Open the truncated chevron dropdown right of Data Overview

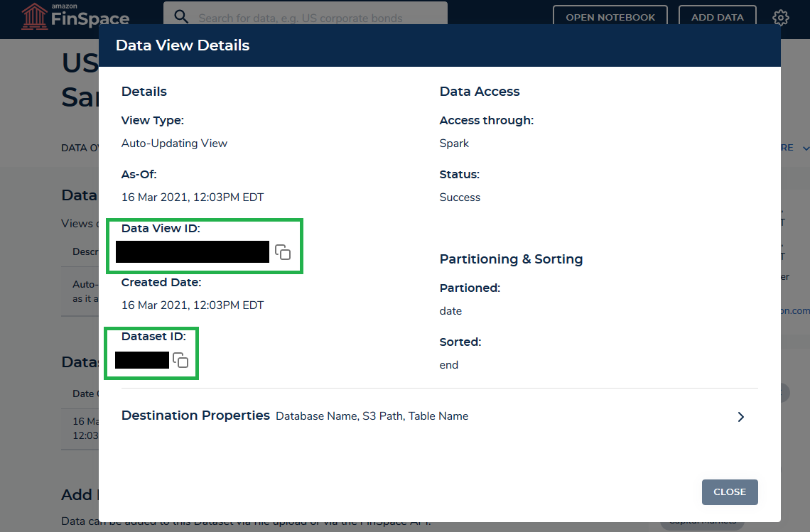pyautogui.click(x=805, y=148)
